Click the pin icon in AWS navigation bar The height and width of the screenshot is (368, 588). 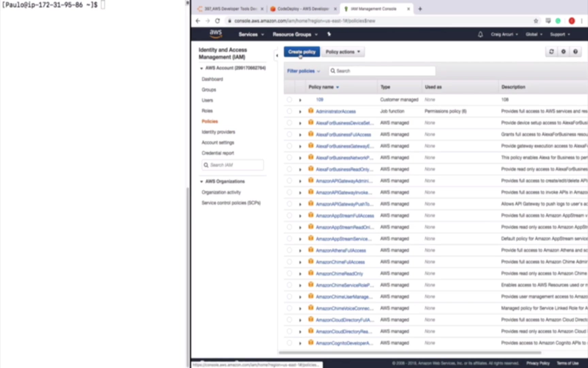click(329, 34)
